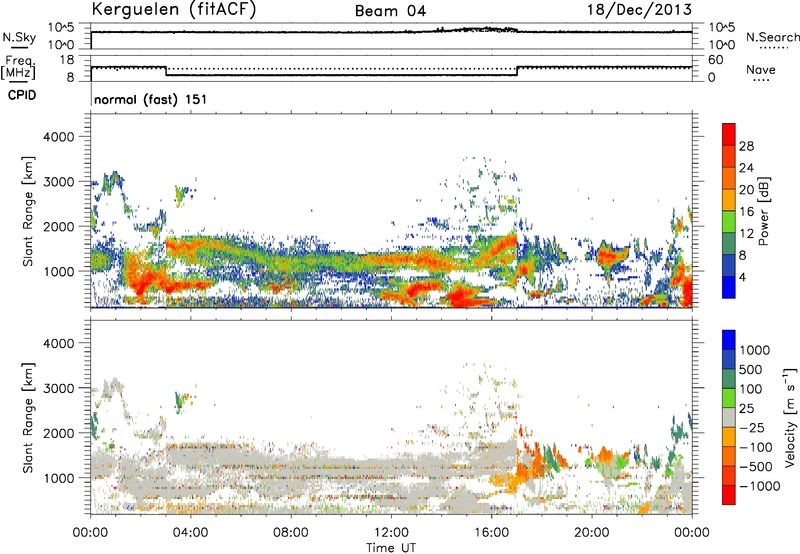Click the 'Kerguelen (fitACF)' plot title
The height and width of the screenshot is (554, 800).
pos(173,10)
